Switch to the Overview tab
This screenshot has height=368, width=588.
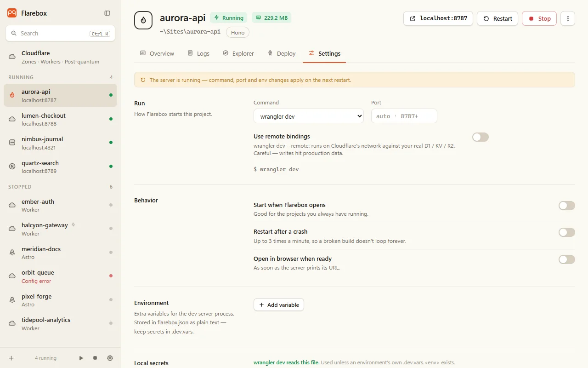(157, 54)
